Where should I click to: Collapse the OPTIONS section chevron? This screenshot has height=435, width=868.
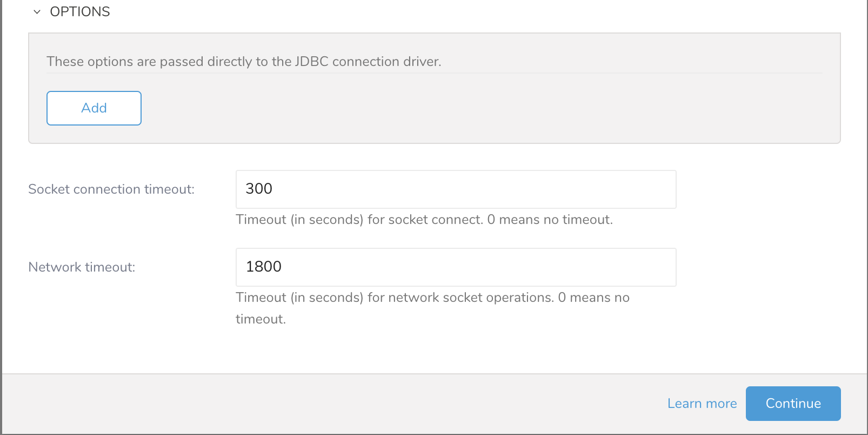pos(37,12)
